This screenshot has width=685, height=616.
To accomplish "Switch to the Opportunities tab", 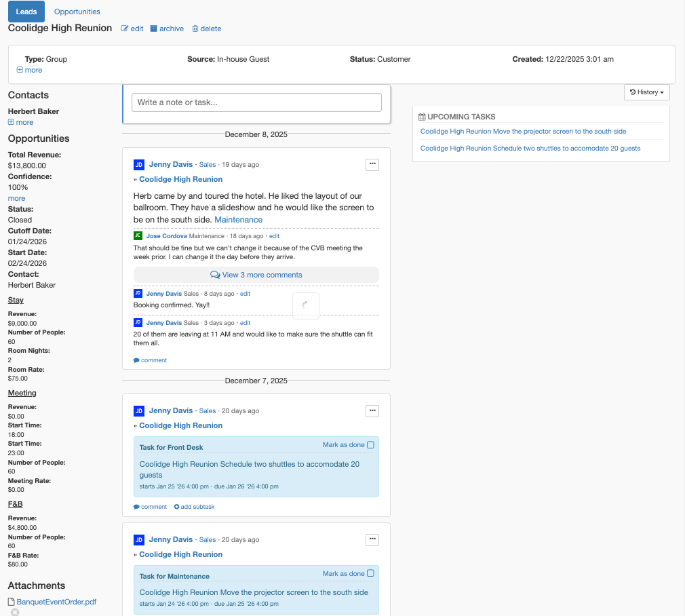I will click(x=77, y=12).
